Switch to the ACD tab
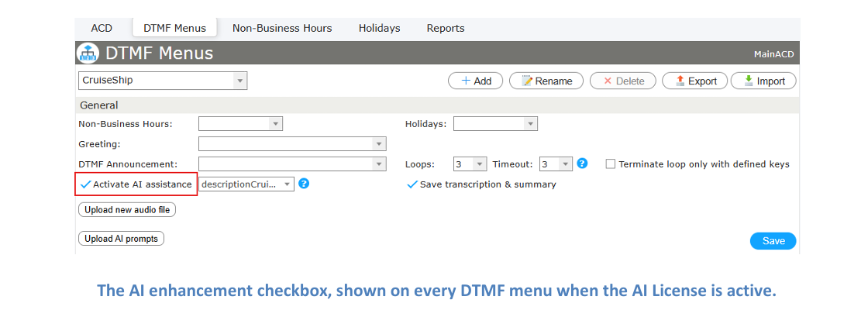 tap(102, 28)
